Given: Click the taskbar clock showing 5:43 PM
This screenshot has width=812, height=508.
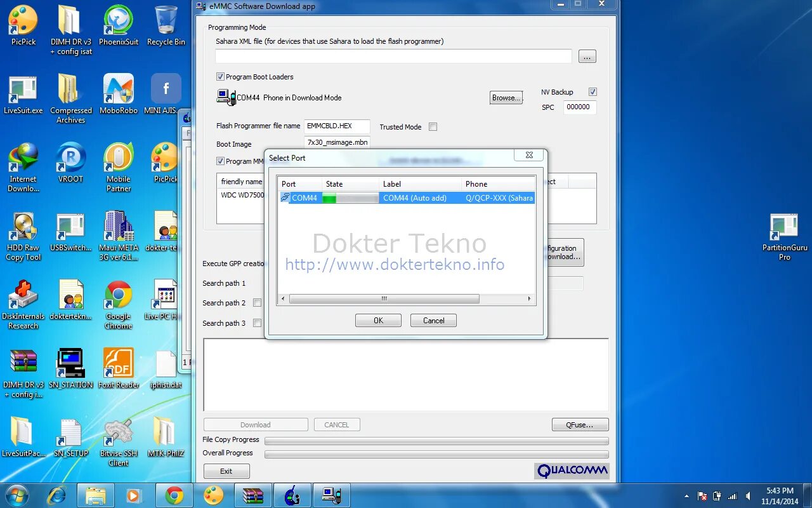Looking at the screenshot, I should click(780, 496).
